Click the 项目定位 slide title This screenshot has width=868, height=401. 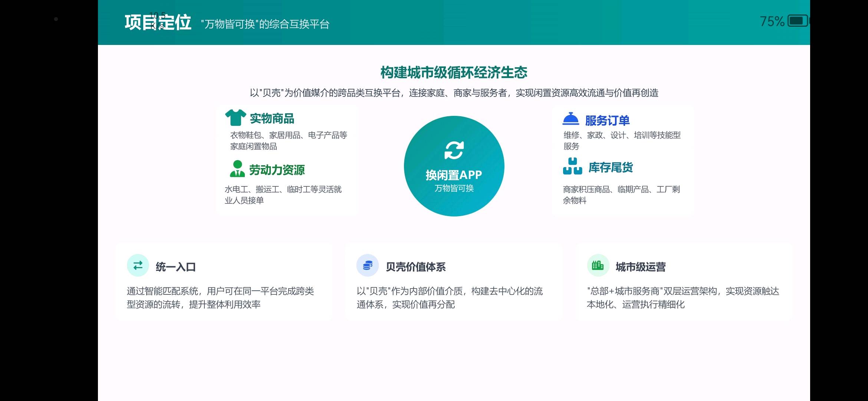pyautogui.click(x=158, y=22)
